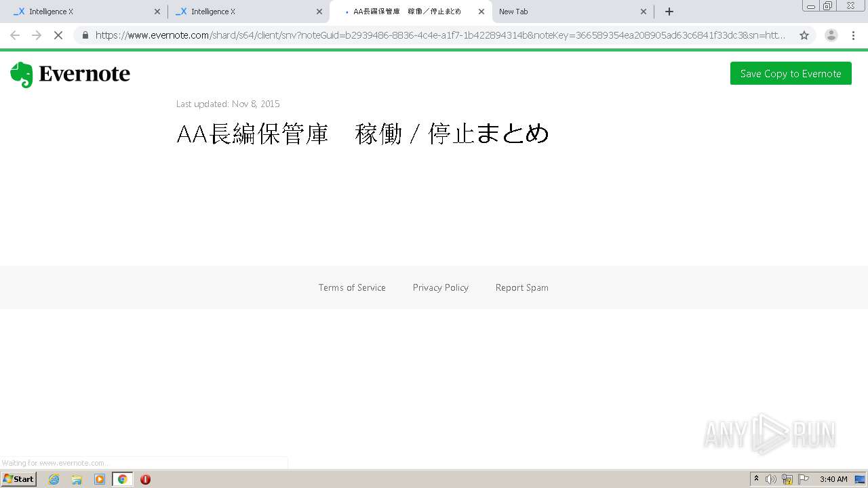Minimize the Chrome window
868x488 pixels.
pyautogui.click(x=811, y=6)
